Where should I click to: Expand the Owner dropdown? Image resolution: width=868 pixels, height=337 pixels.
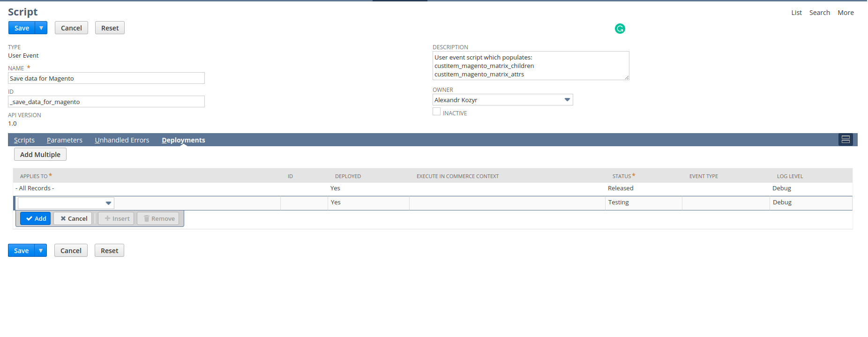567,100
